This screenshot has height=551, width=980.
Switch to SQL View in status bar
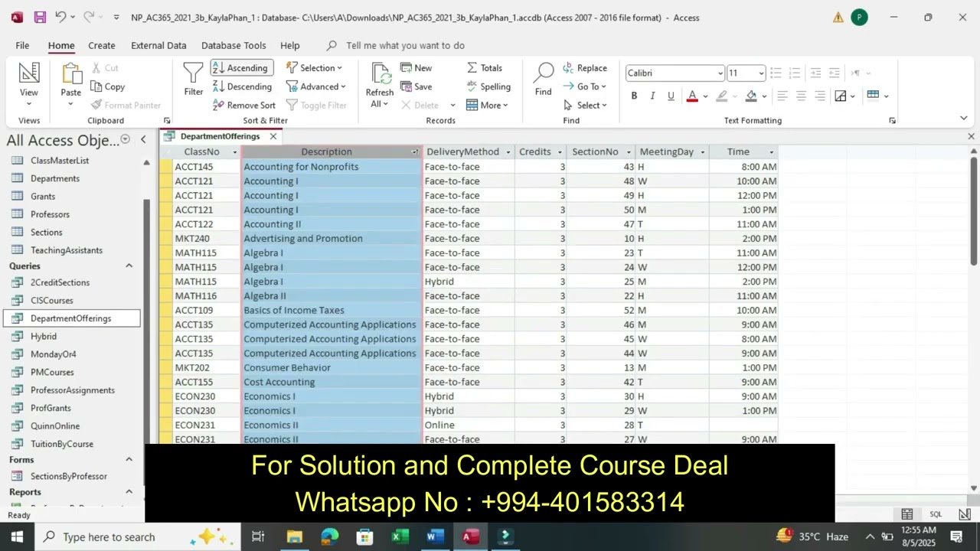936,514
